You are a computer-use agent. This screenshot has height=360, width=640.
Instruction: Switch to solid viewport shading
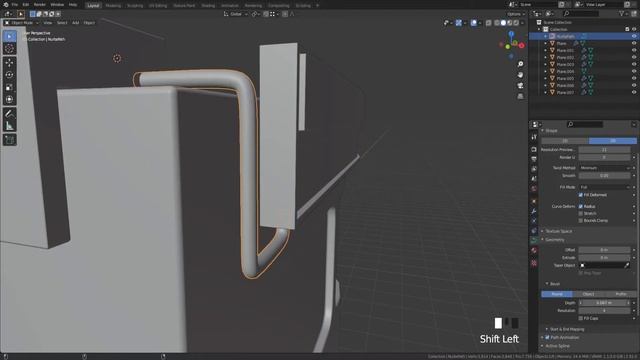503,23
